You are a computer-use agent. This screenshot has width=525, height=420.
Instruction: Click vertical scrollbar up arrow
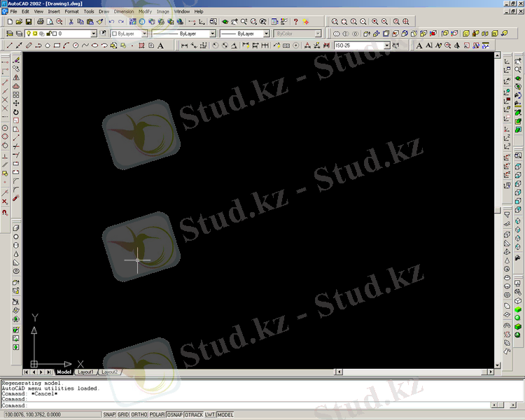point(498,55)
